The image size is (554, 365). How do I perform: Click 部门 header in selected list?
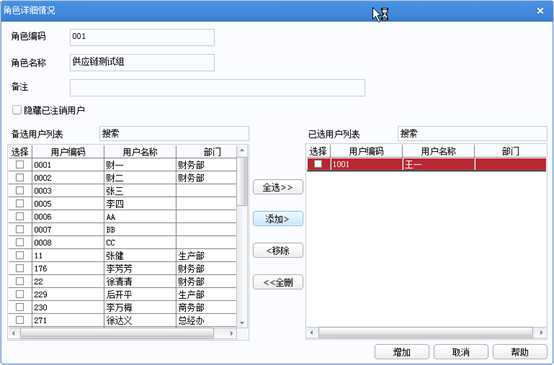point(511,151)
